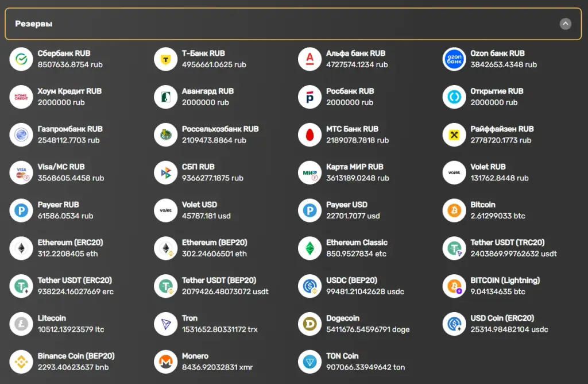Screen dimensions: 588x384
Task: Click the Ethereum (ERC20) icon
Action: click(21, 248)
